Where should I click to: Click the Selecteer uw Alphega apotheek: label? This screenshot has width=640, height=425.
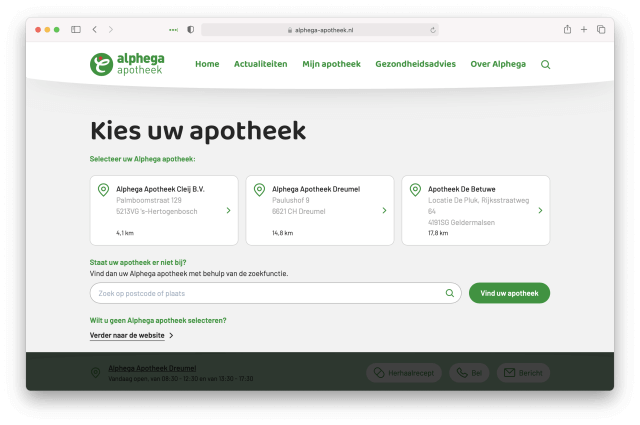pyautogui.click(x=142, y=159)
